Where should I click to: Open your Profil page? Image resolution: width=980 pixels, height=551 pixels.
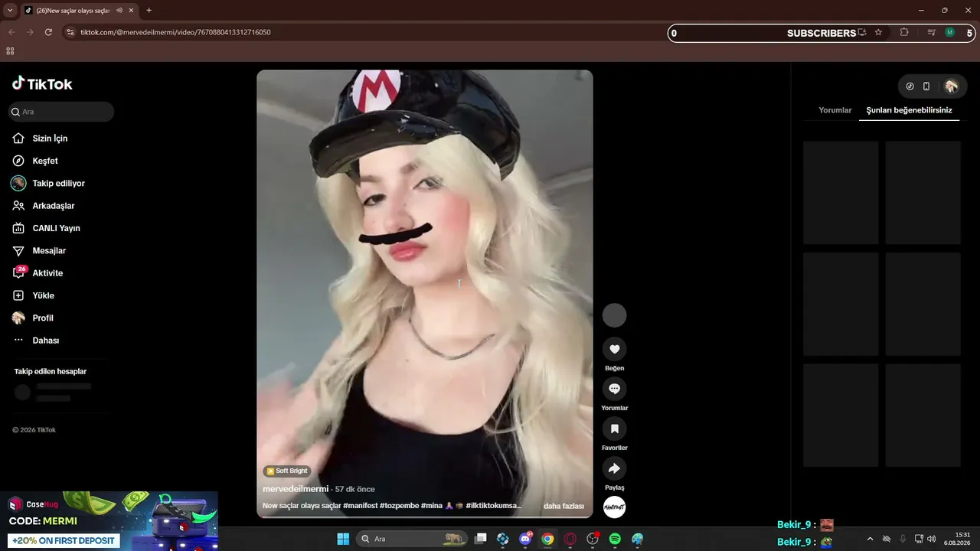pyautogui.click(x=33, y=318)
